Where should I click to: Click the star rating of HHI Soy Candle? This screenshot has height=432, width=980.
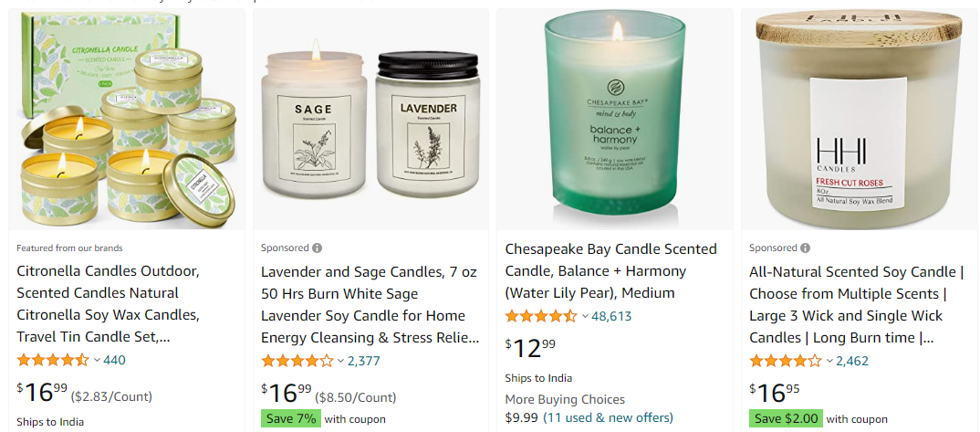click(786, 361)
